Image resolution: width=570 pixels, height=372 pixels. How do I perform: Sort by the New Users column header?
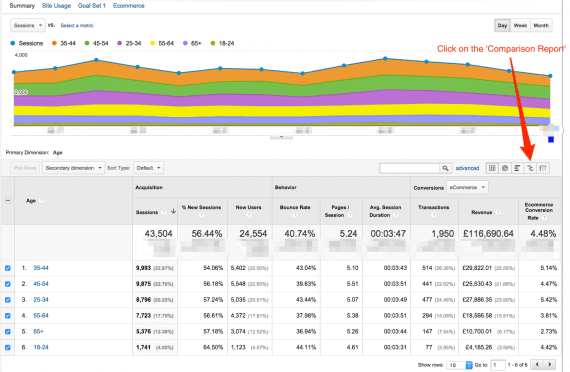[x=249, y=207]
